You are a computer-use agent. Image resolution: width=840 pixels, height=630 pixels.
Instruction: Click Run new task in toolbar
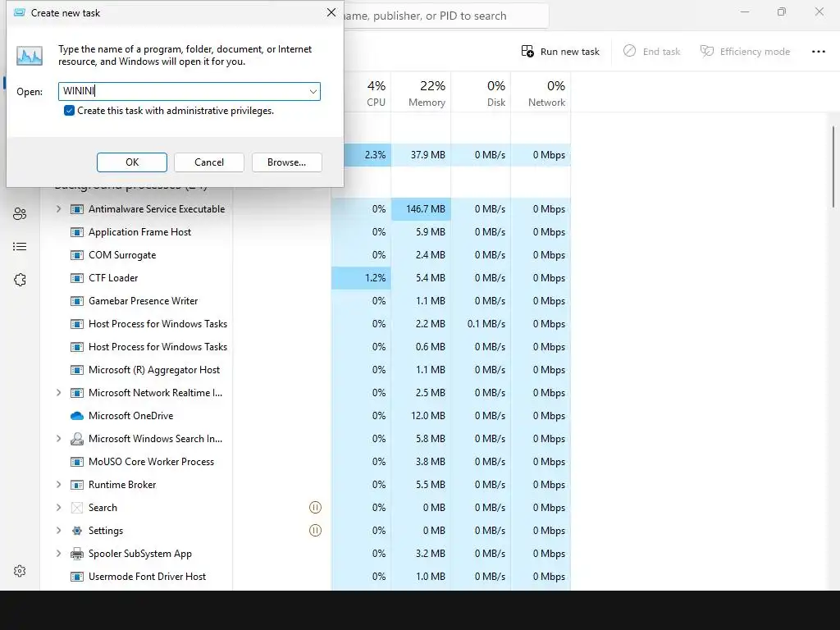coord(560,52)
